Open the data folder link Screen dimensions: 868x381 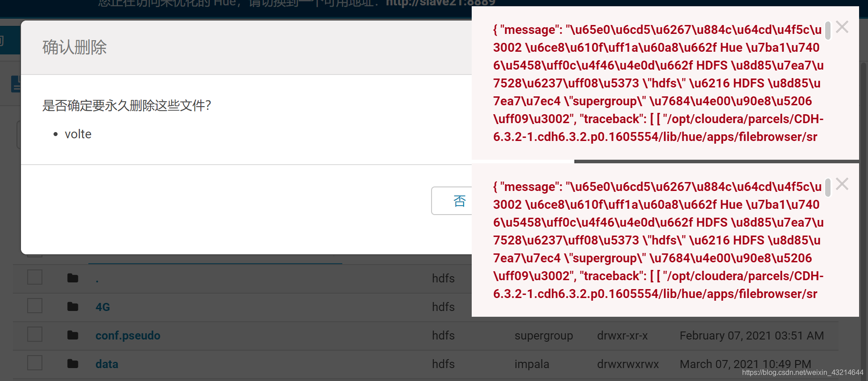(107, 364)
